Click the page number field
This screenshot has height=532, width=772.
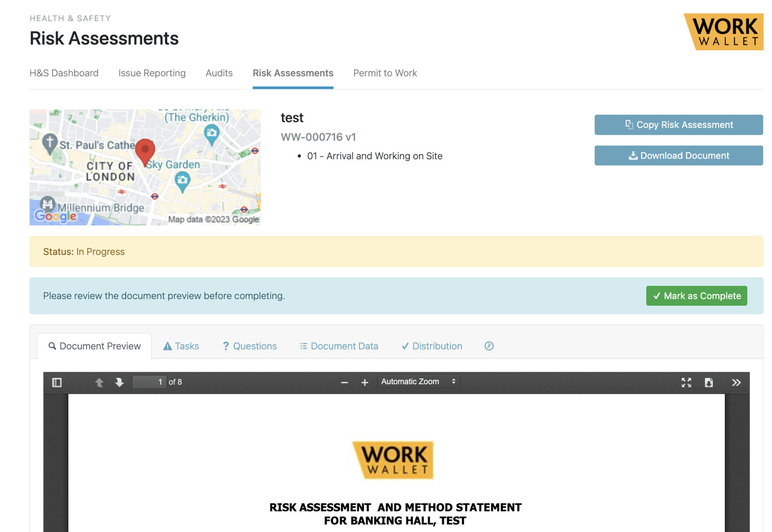tap(149, 382)
